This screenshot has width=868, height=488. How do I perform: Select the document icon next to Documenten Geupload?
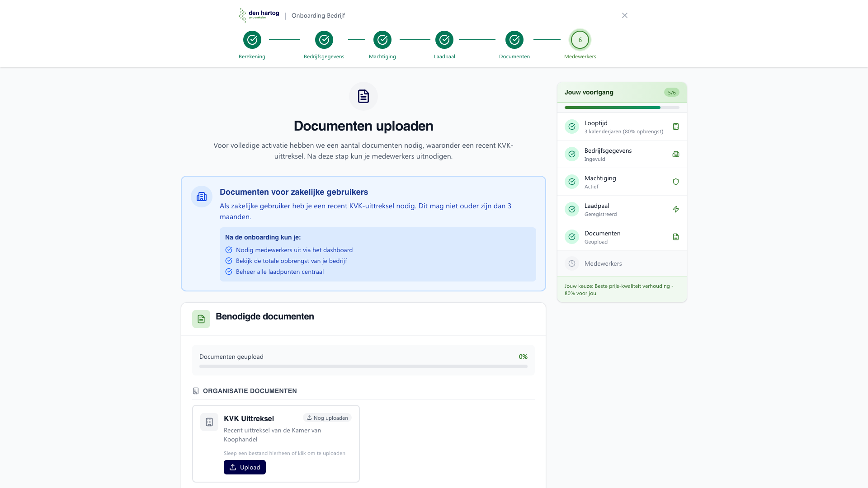tap(676, 237)
